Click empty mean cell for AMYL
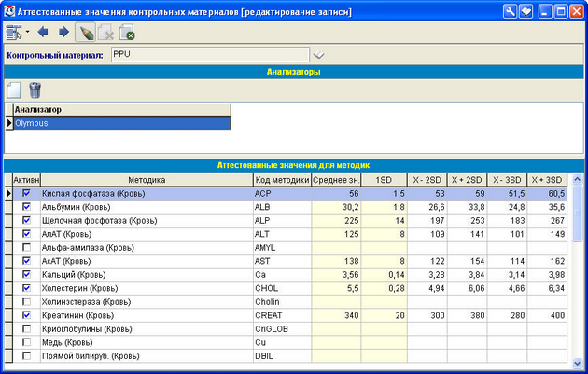 pos(336,248)
